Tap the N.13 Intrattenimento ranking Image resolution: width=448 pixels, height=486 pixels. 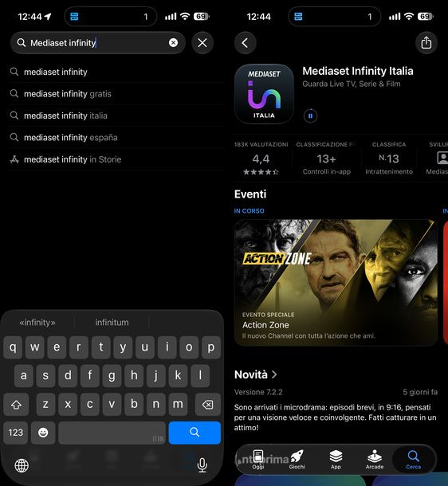389,159
